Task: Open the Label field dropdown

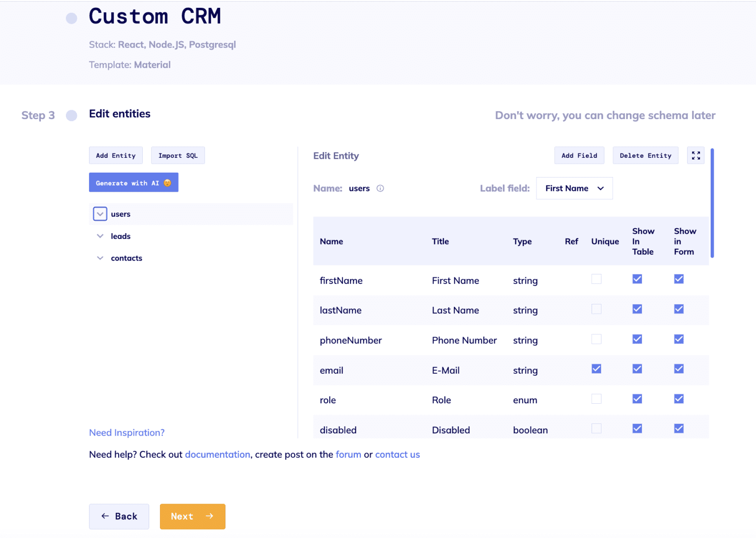Action: coord(574,188)
